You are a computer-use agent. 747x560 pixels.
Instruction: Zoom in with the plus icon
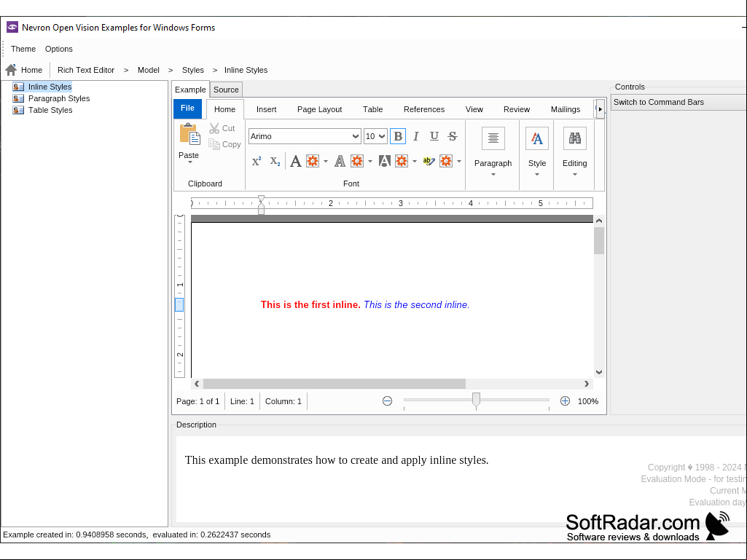(565, 401)
